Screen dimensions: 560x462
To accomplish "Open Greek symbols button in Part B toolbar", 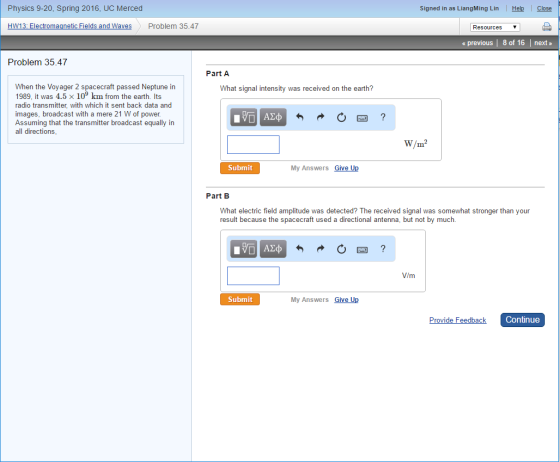I will tap(273, 248).
